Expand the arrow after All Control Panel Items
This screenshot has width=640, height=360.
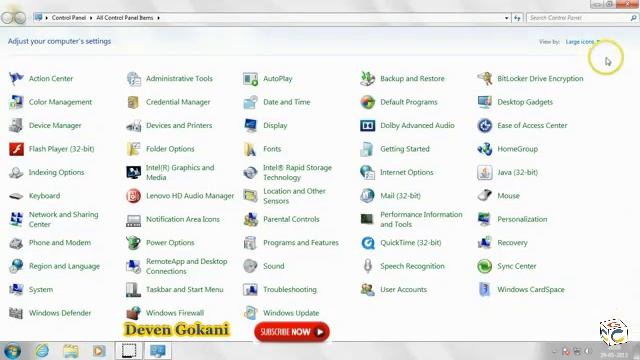tap(158, 18)
